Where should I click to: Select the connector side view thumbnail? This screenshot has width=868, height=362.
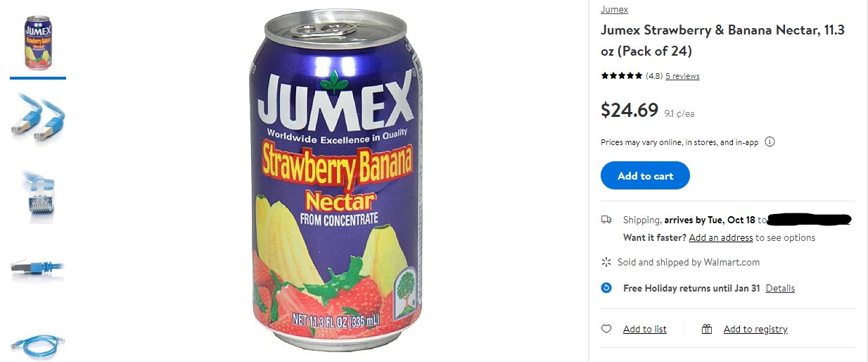pos(38,268)
